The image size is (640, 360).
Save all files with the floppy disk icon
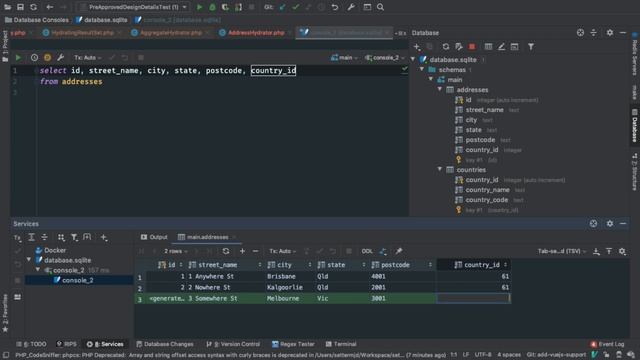20,7
